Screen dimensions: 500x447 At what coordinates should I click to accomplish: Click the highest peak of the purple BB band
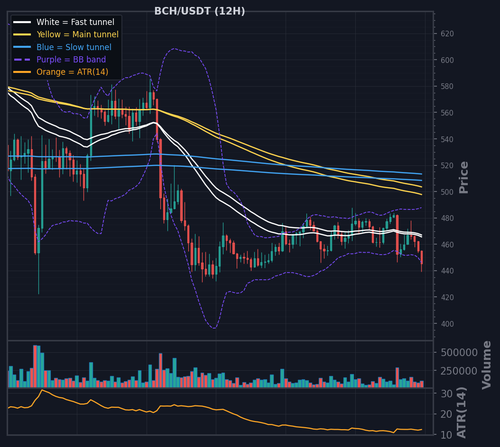174,49
